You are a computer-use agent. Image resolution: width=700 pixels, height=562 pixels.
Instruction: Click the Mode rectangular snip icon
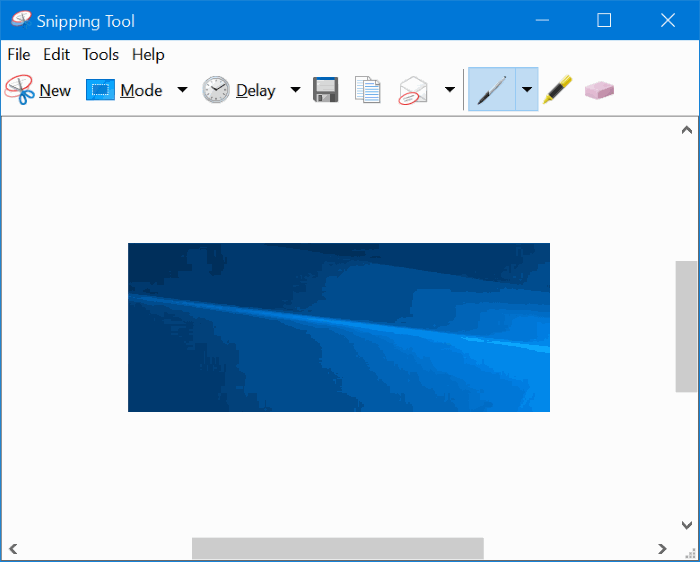(100, 90)
